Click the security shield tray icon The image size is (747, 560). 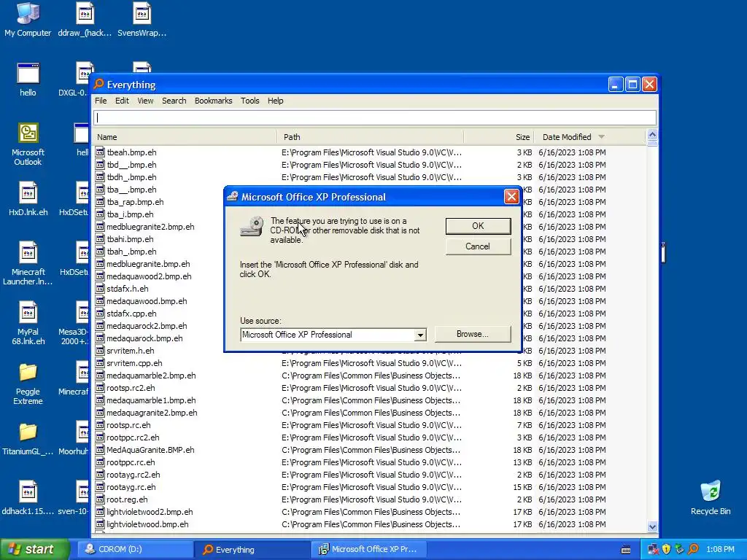[x=666, y=549]
